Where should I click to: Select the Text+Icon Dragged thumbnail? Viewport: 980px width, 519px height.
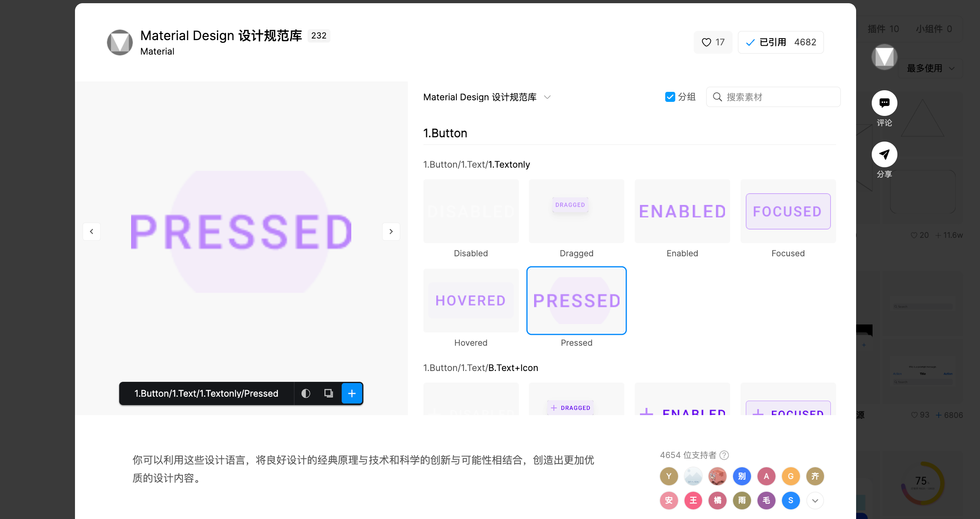pyautogui.click(x=576, y=399)
